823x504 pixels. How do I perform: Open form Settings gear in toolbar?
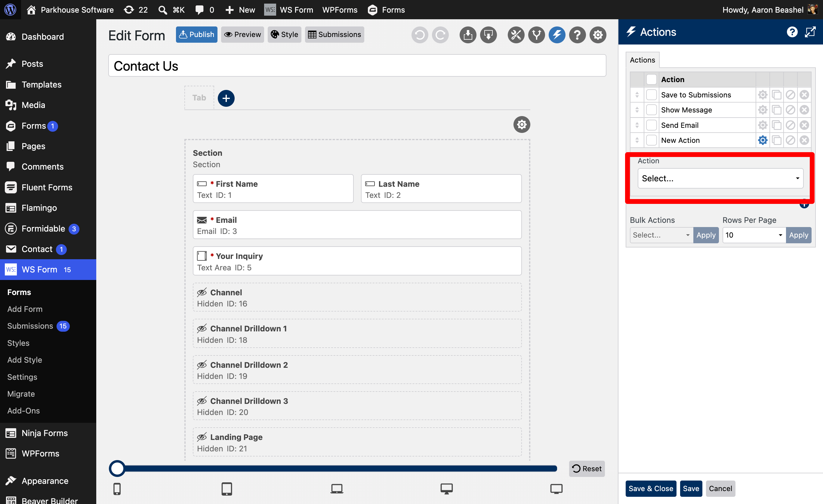pyautogui.click(x=598, y=35)
